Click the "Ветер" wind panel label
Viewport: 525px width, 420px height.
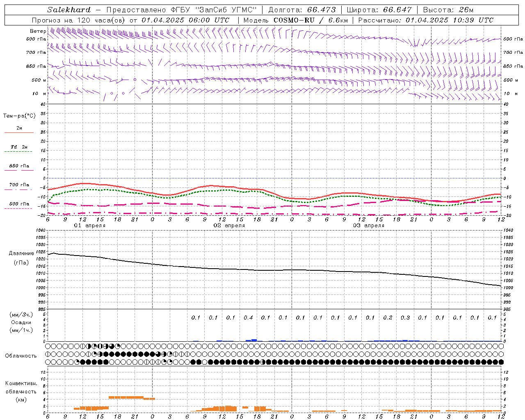coord(38,31)
